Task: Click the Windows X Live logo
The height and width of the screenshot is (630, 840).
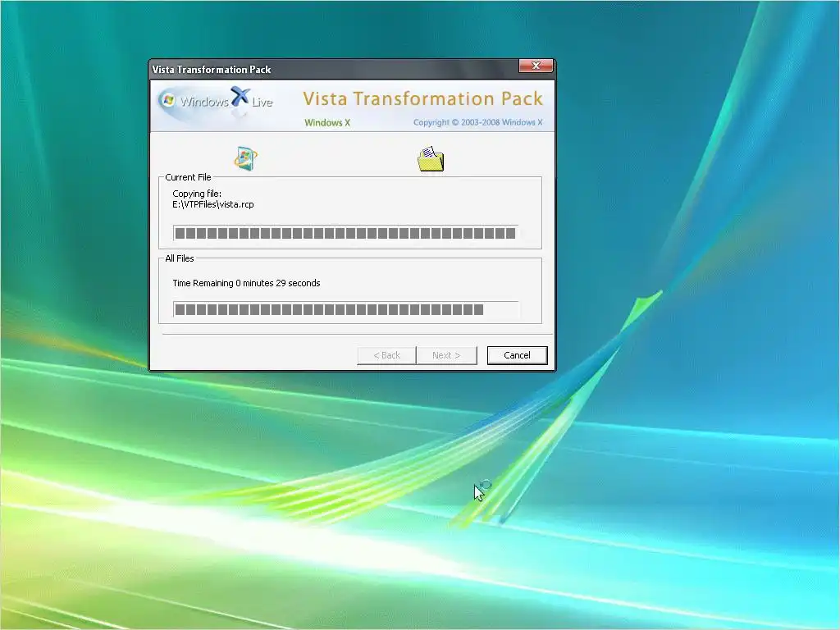Action: [216, 101]
